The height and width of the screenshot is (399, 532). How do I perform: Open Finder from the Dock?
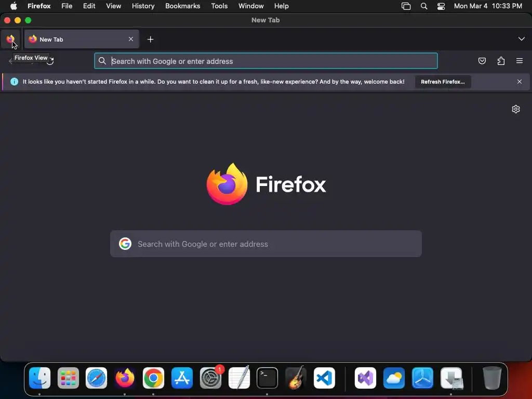coord(39,378)
